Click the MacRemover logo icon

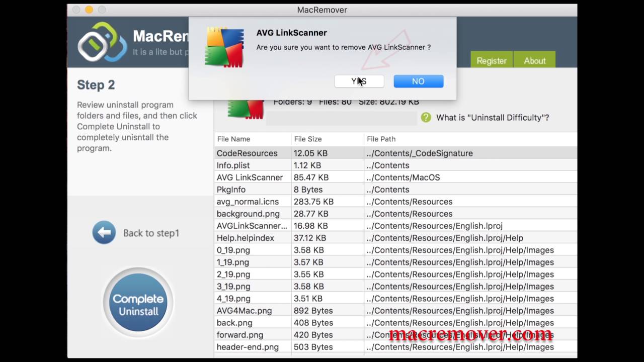(x=102, y=42)
